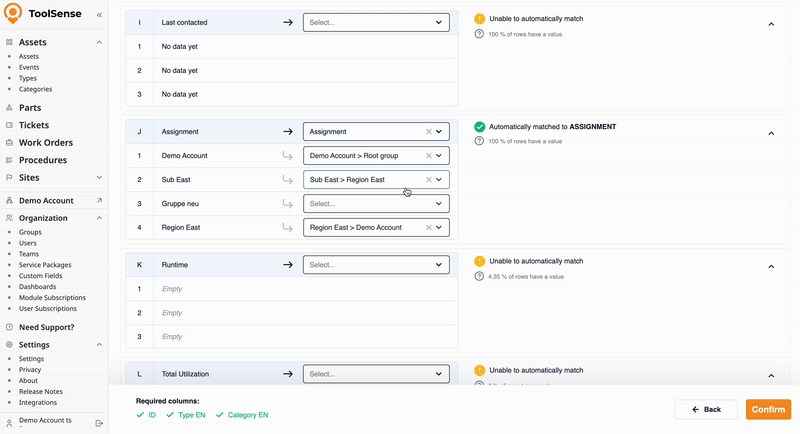Open the Runtime column Select dropdown
The height and width of the screenshot is (434, 800).
[376, 265]
